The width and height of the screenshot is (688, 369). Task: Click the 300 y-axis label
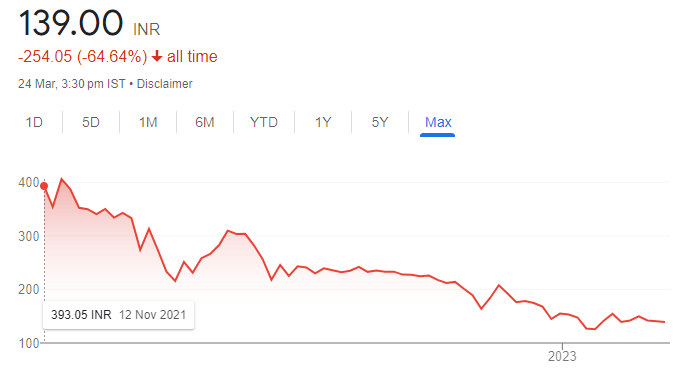[x=29, y=236]
